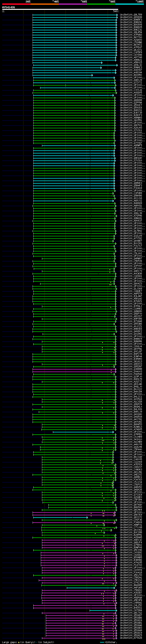146x644 pixels.
Task: Select hit label UniRef100_Q700Q7
Action: 131,143
